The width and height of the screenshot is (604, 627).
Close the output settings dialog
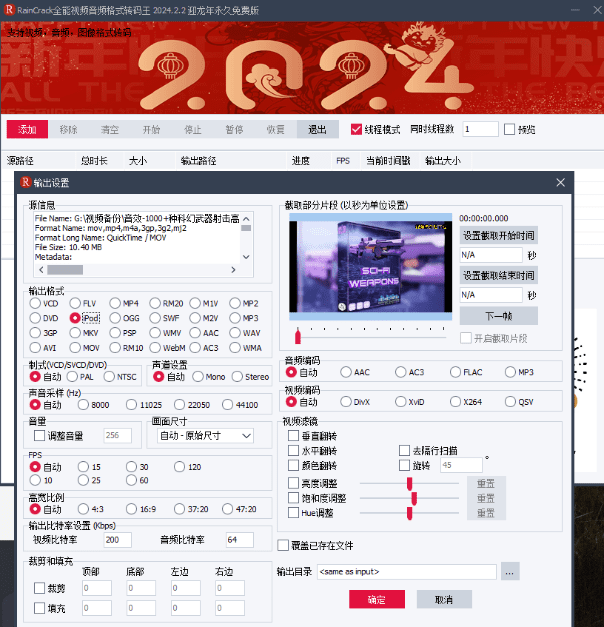(x=560, y=182)
